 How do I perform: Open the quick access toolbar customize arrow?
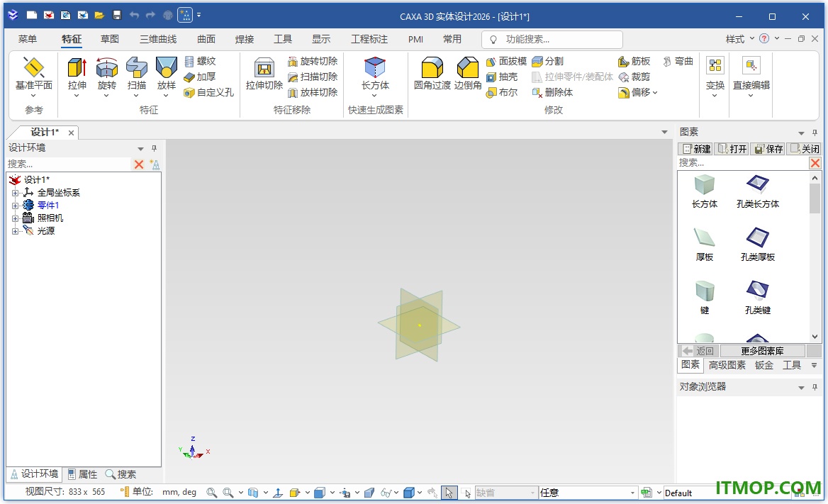[199, 16]
